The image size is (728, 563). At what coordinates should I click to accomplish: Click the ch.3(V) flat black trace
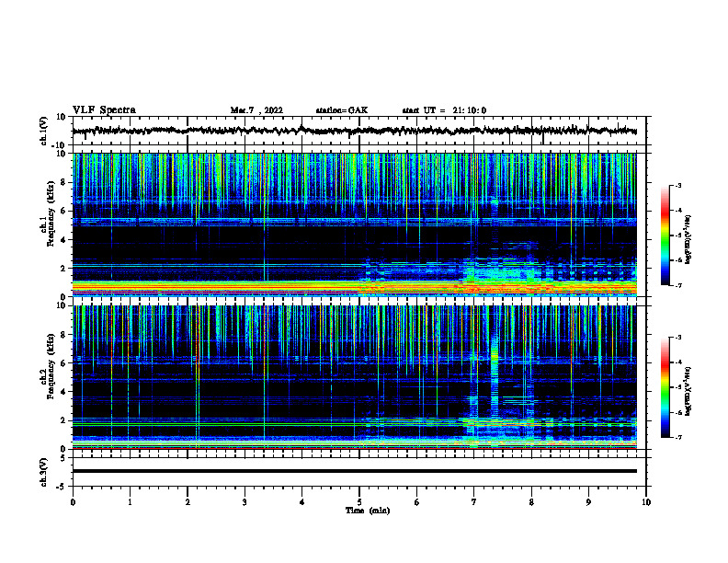click(x=354, y=471)
